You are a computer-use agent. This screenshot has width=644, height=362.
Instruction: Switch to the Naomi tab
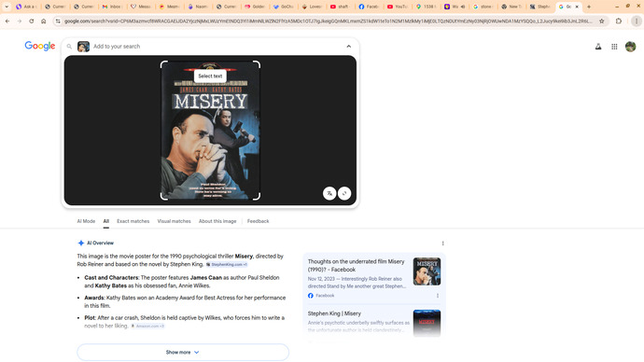(198, 7)
